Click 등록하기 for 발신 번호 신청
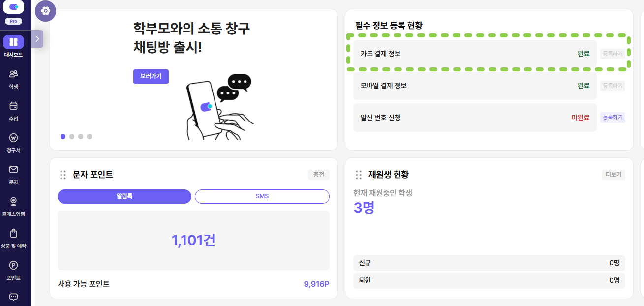644x306 pixels. tap(613, 117)
